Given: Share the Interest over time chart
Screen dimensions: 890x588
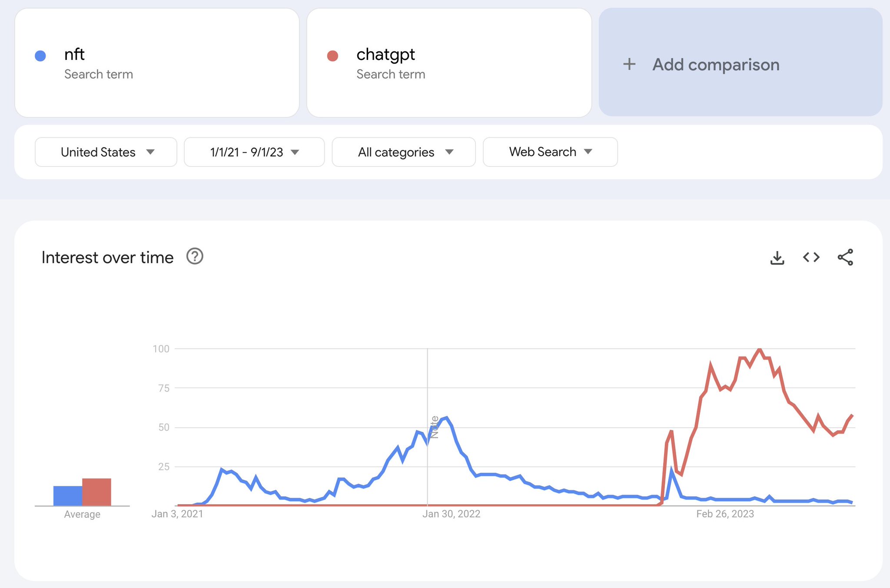Looking at the screenshot, I should click(x=845, y=257).
